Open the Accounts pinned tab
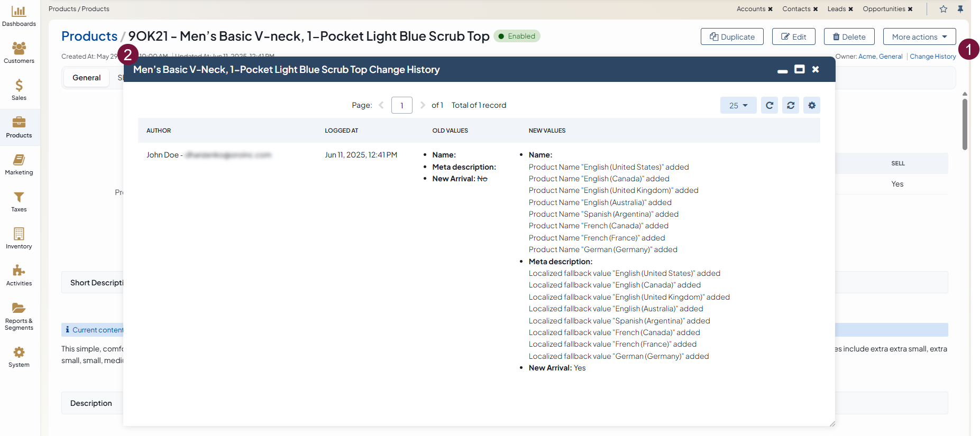980x436 pixels. click(750, 9)
